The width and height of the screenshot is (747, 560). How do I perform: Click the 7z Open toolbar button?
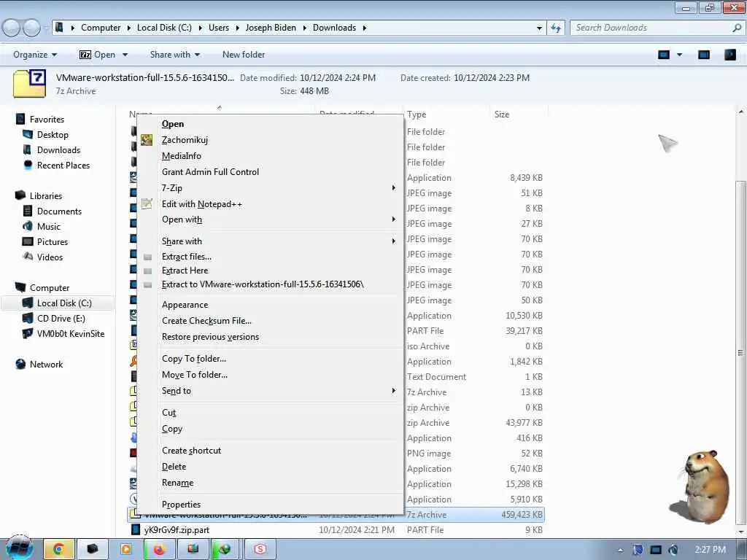click(97, 55)
